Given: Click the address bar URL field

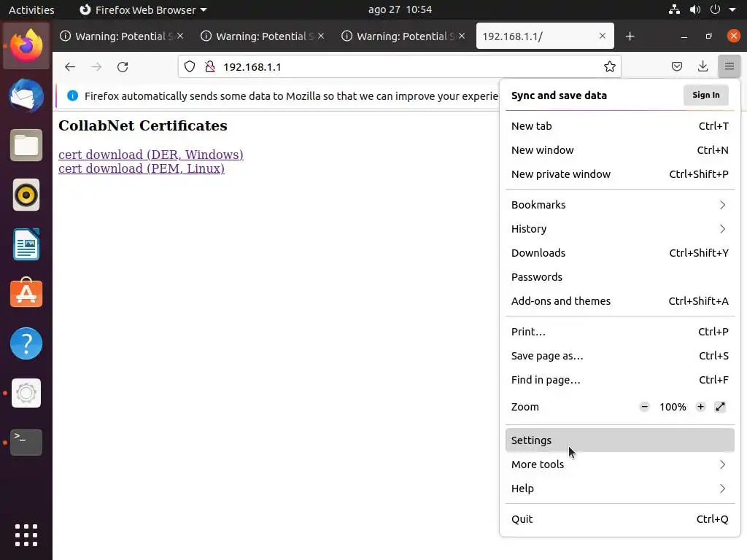Looking at the screenshot, I should point(401,67).
